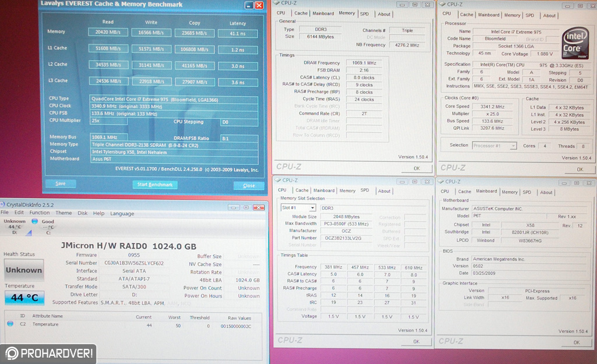
Task: Open Theme menu in CrystalDiskInfo
Action: pos(64,213)
